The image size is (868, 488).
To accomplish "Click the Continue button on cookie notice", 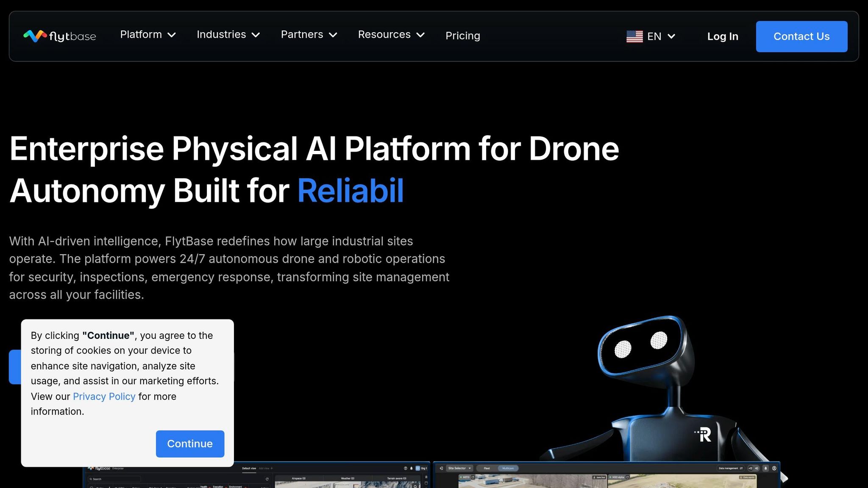I will [190, 444].
